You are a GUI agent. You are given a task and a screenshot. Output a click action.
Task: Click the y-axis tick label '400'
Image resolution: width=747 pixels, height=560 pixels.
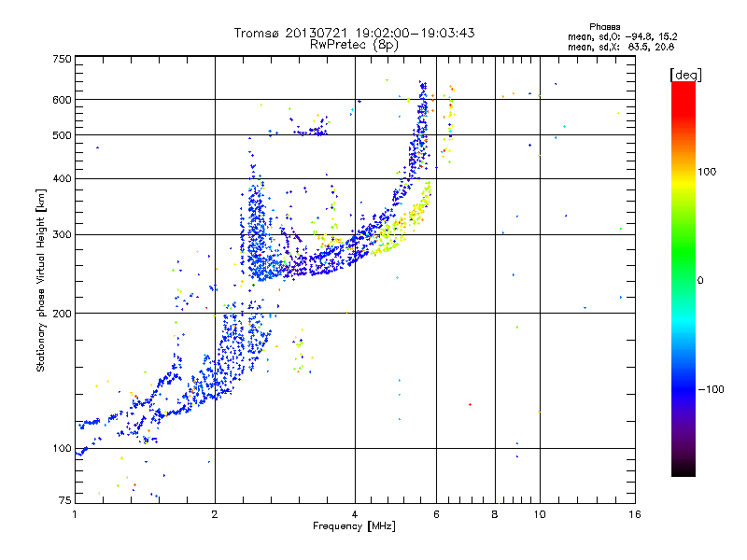click(x=62, y=179)
